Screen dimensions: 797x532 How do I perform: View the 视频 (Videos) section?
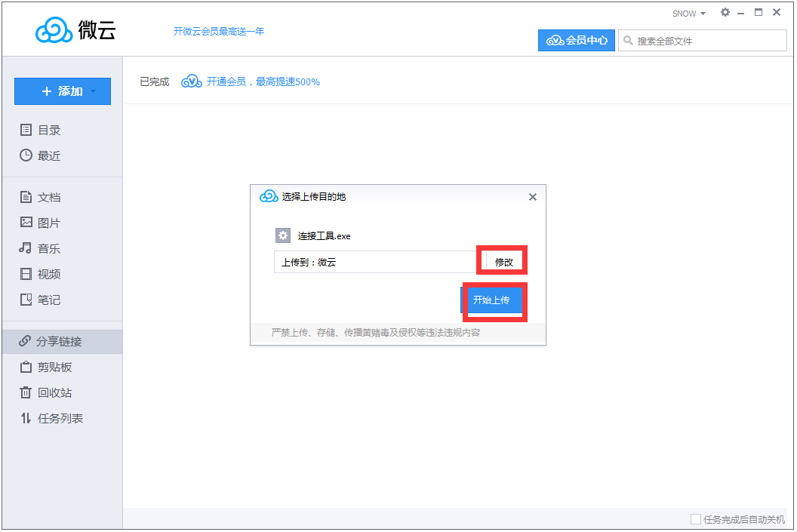coord(47,274)
